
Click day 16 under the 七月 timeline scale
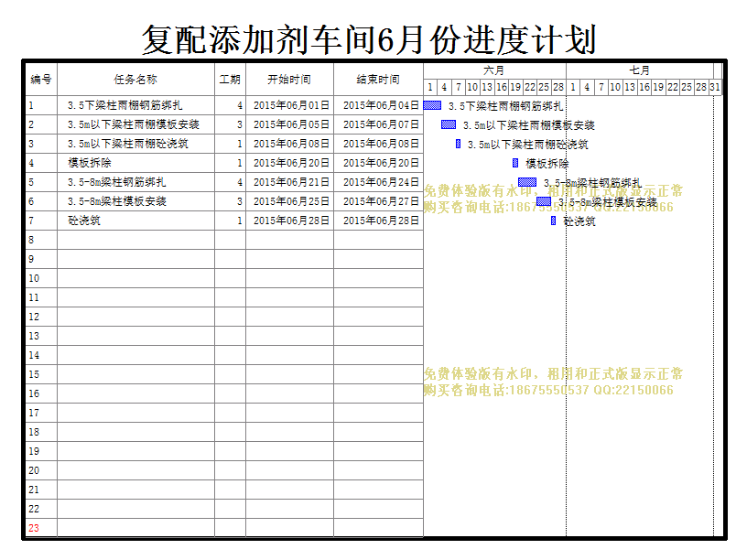click(644, 87)
